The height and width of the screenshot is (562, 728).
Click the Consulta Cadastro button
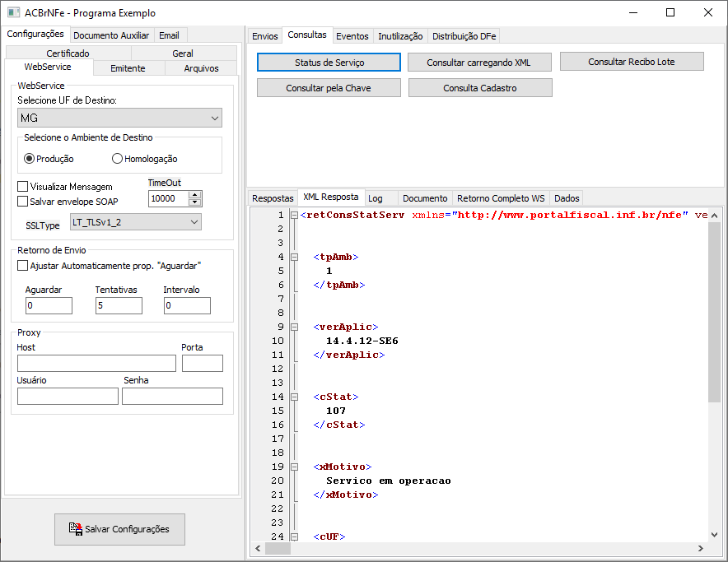(480, 88)
